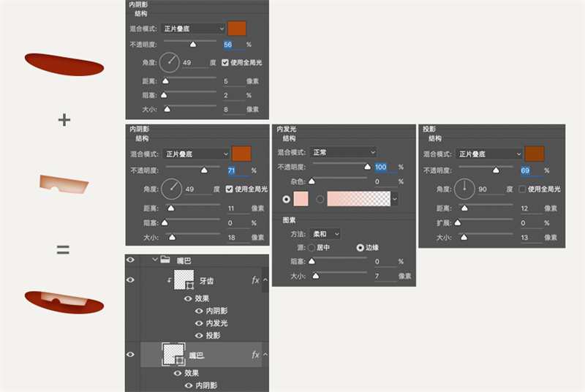Click the inner glow gradient swatch
The image size is (585, 392).
pos(358,199)
